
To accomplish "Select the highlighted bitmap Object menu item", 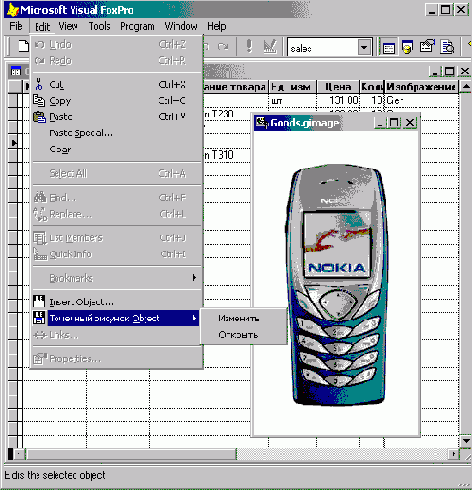I will click(116, 318).
